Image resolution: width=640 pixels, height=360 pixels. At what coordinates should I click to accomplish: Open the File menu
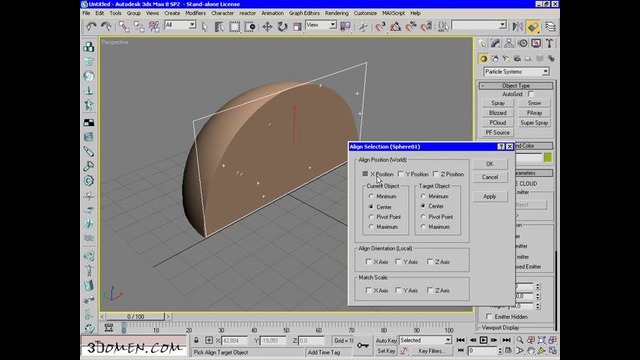[x=86, y=13]
